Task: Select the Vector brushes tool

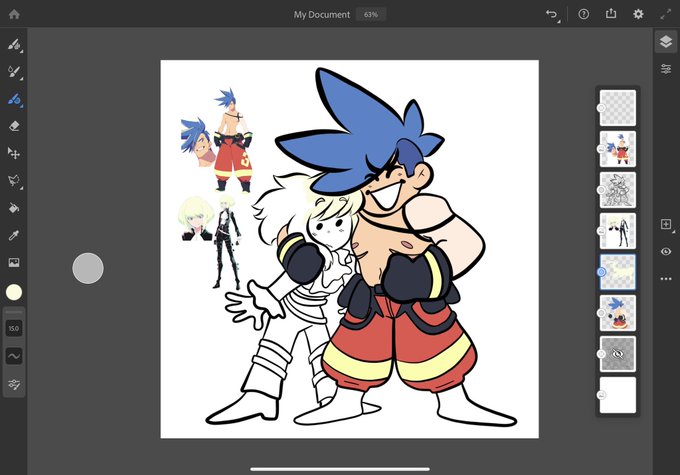Action: point(14,99)
